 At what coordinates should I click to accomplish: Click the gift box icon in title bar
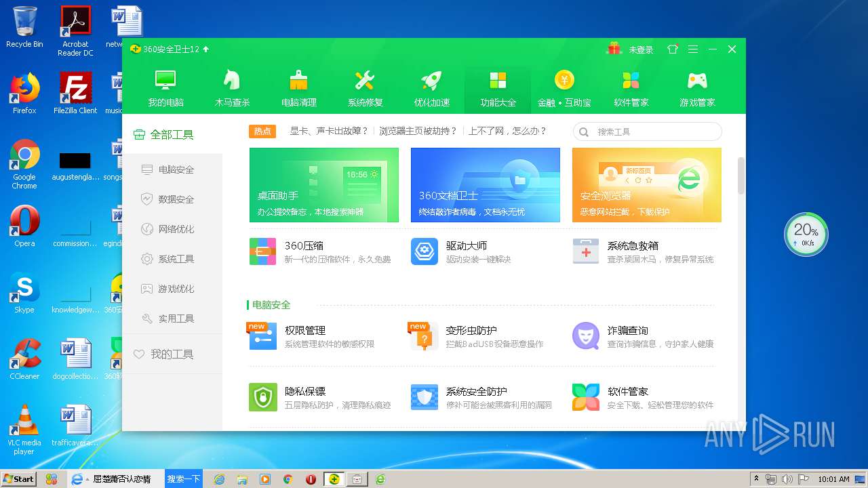[x=614, y=49]
